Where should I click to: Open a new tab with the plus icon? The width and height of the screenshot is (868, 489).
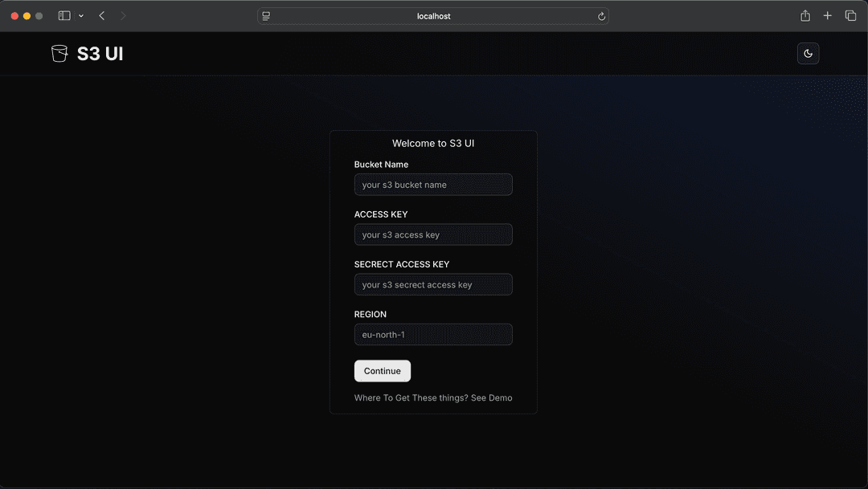(x=827, y=15)
